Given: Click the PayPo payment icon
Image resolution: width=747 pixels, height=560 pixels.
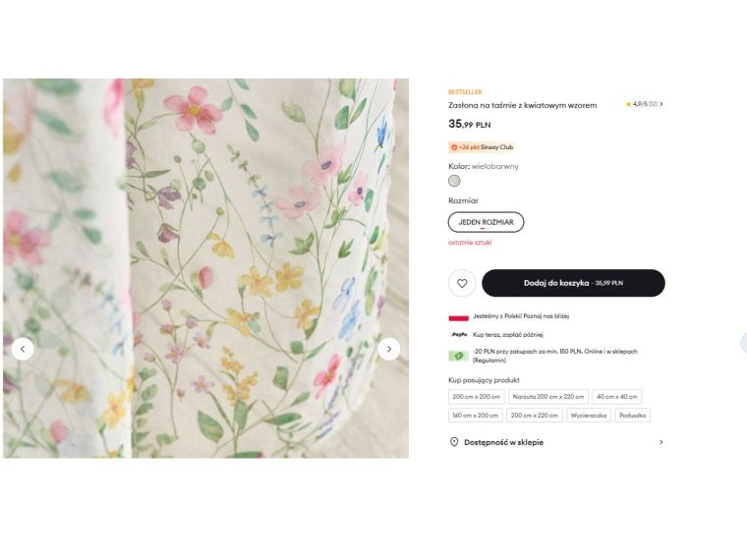Looking at the screenshot, I should tap(458, 335).
